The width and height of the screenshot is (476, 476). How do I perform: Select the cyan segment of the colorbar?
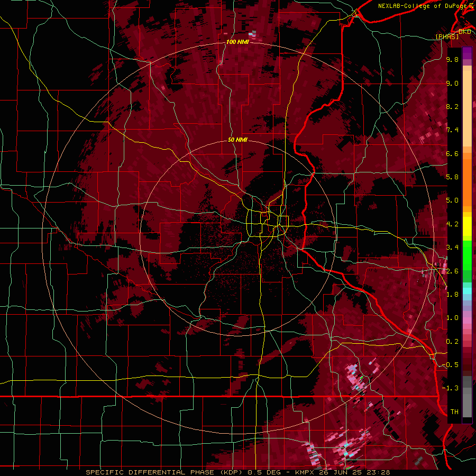point(467,291)
